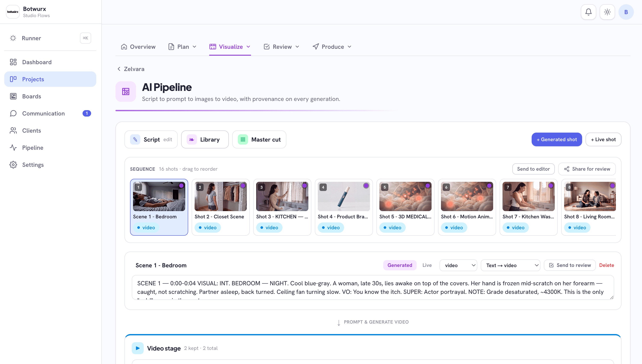Click into the Scene 1 prompt textarea

pyautogui.click(x=373, y=287)
